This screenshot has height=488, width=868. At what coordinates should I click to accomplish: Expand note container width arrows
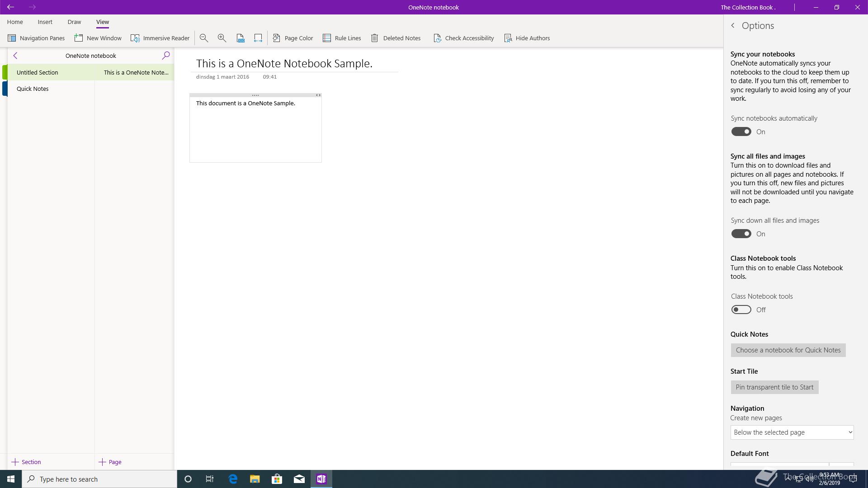(x=318, y=95)
